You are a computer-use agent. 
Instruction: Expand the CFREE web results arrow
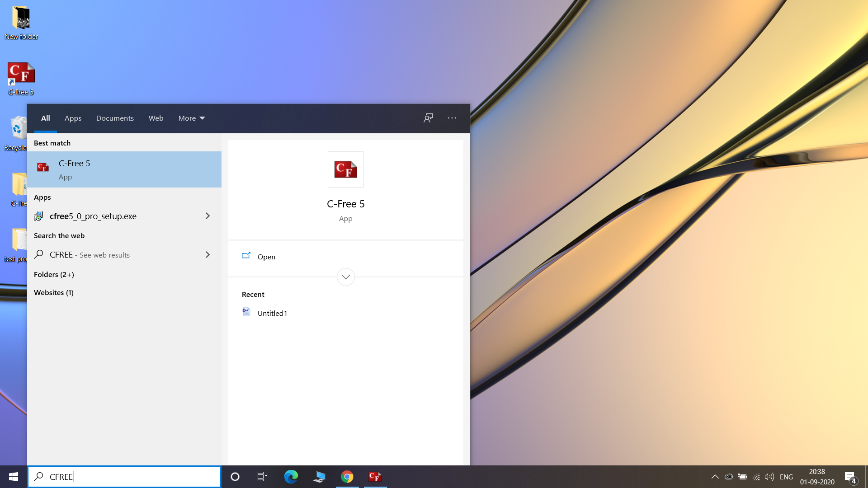click(x=208, y=255)
